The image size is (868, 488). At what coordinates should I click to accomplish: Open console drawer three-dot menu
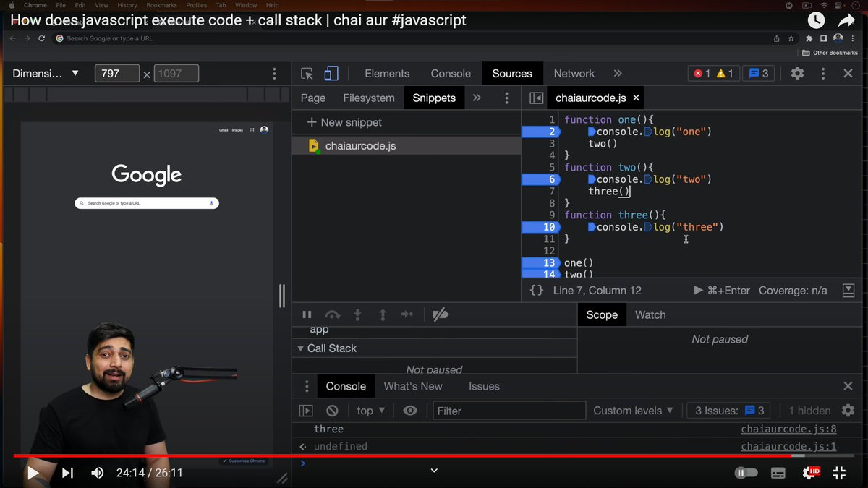pos(307,387)
